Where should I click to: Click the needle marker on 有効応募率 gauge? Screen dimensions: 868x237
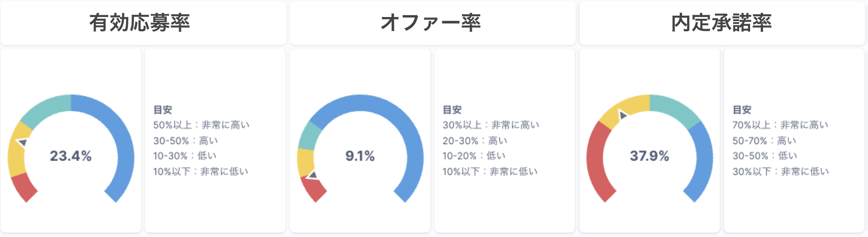click(22, 143)
